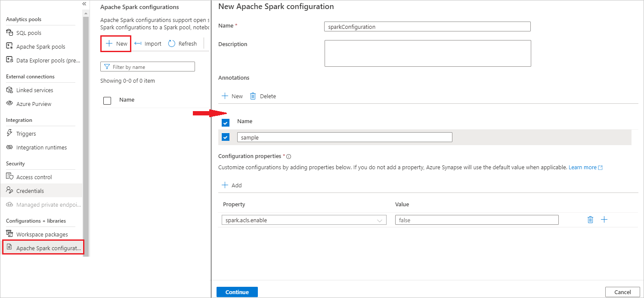Open Azure Purview settings

click(x=34, y=103)
